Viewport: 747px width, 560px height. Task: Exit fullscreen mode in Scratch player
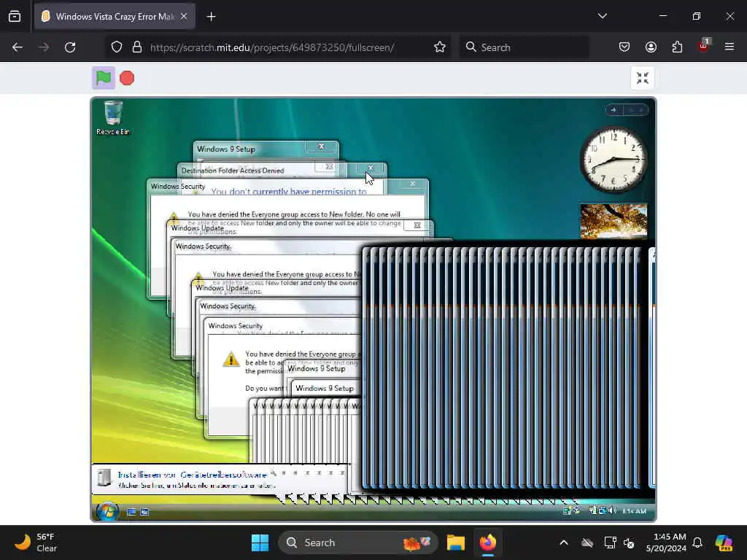[x=642, y=78]
